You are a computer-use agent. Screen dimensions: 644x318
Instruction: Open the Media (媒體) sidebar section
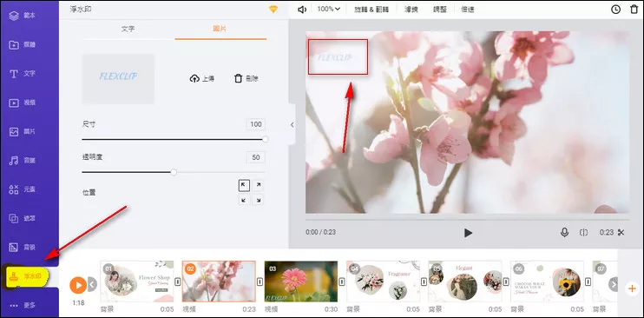pos(23,45)
